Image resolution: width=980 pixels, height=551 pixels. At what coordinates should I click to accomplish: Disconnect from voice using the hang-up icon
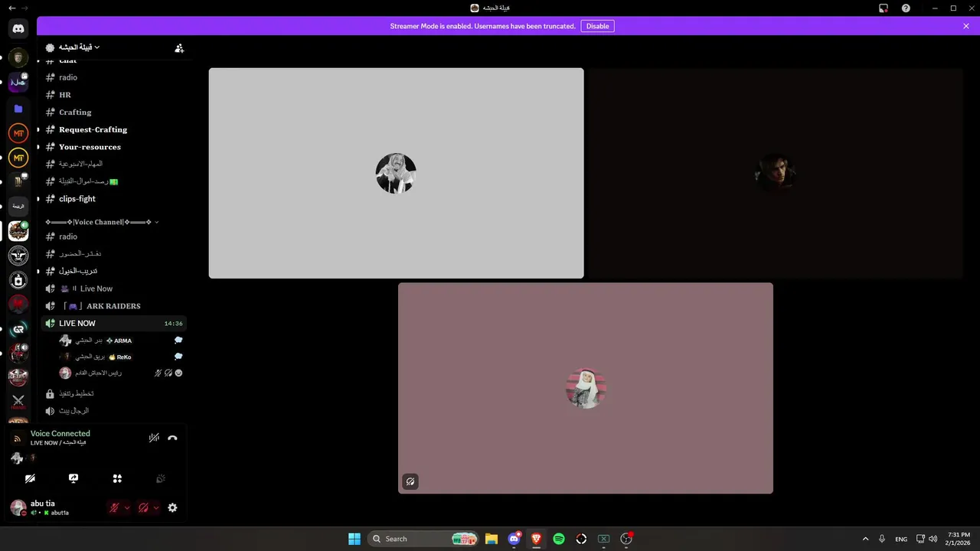[172, 438]
